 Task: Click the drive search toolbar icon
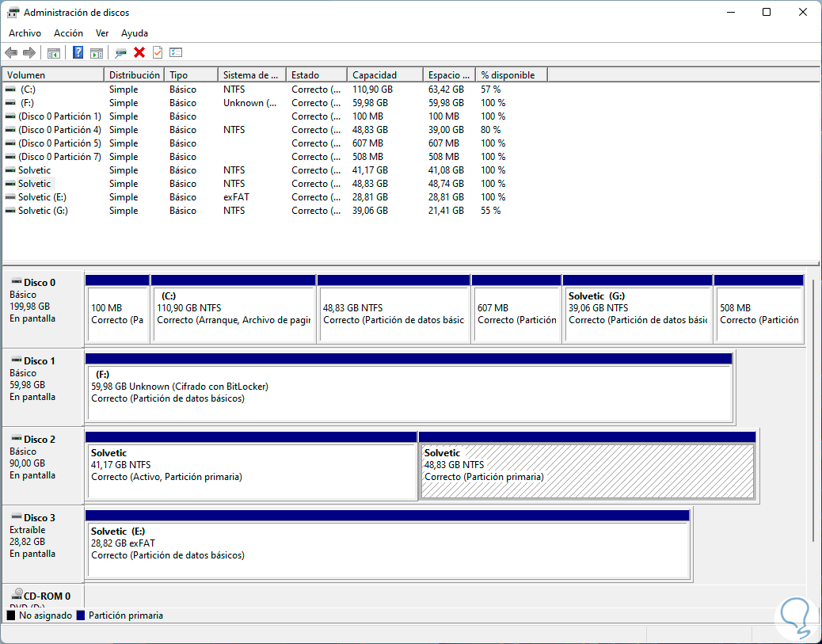coord(120,52)
